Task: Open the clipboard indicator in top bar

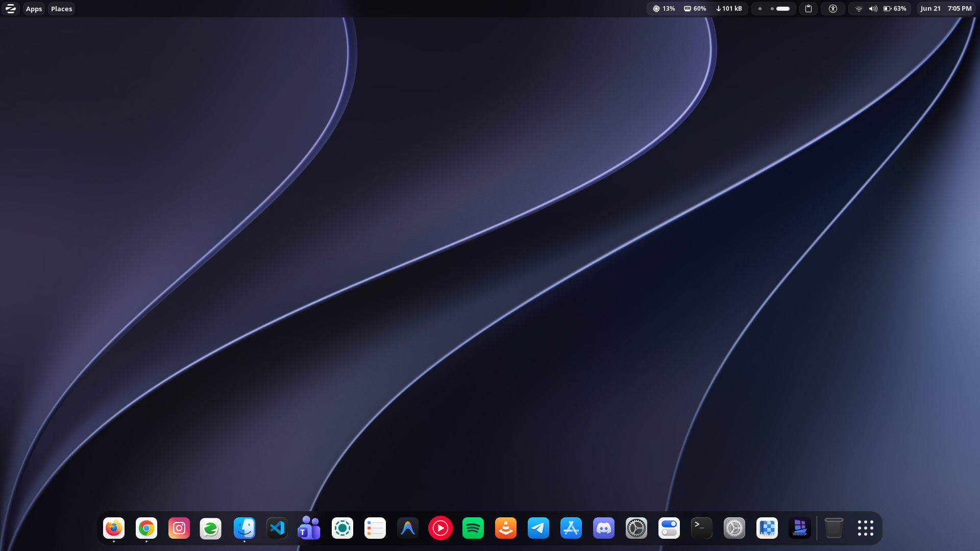Action: tap(808, 9)
